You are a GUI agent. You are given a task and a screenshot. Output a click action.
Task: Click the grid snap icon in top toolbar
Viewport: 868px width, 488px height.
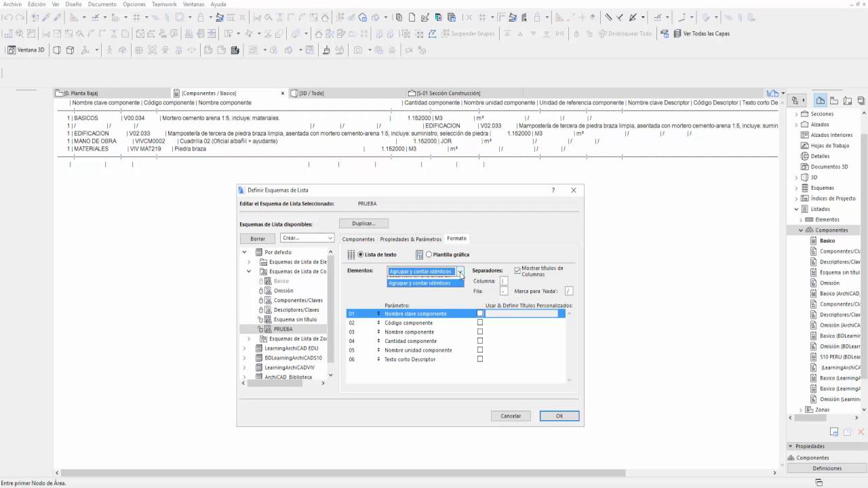coord(137,17)
